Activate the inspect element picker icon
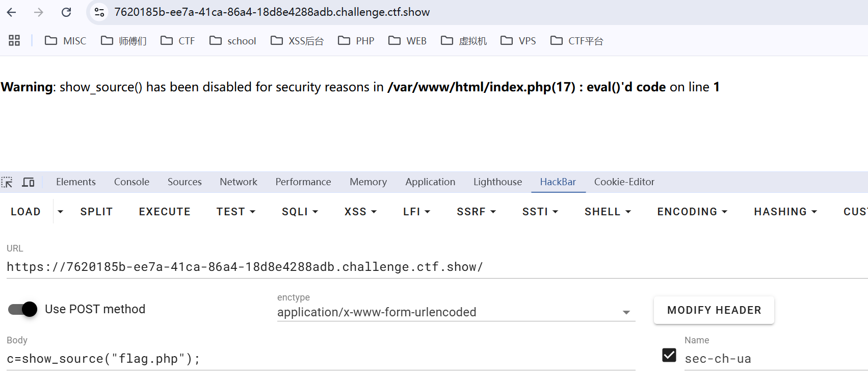This screenshot has height=376, width=868. click(7, 182)
